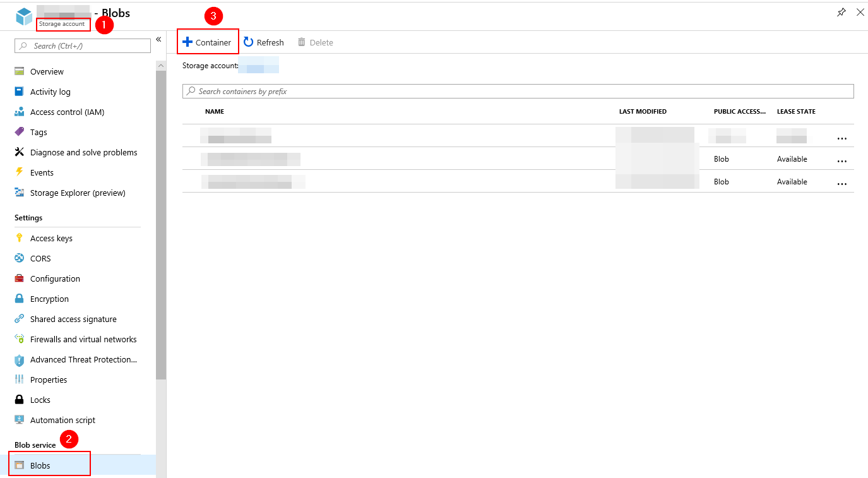The image size is (868, 478).
Task: Click the sidebar Search (Ctrl+/) box
Action: tap(83, 45)
